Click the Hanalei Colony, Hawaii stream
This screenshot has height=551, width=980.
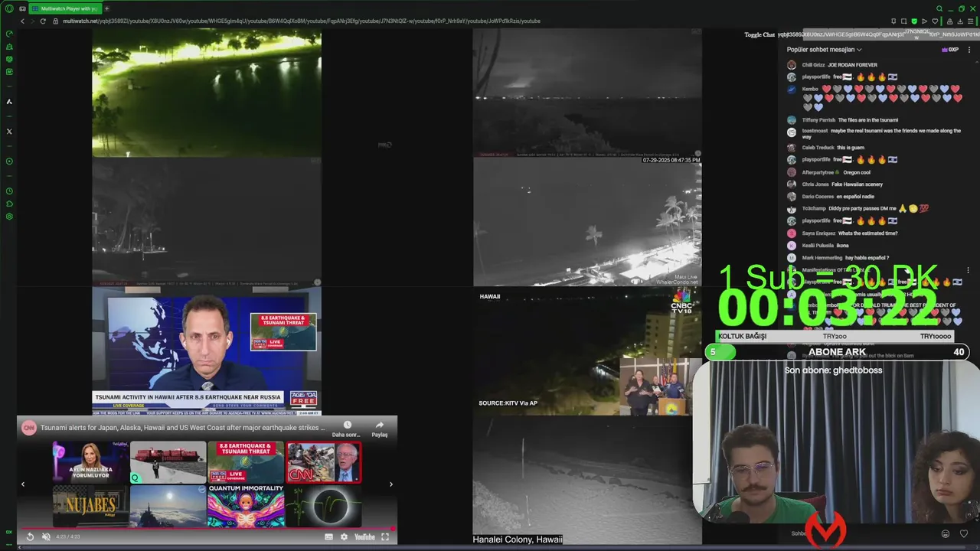pos(587,481)
